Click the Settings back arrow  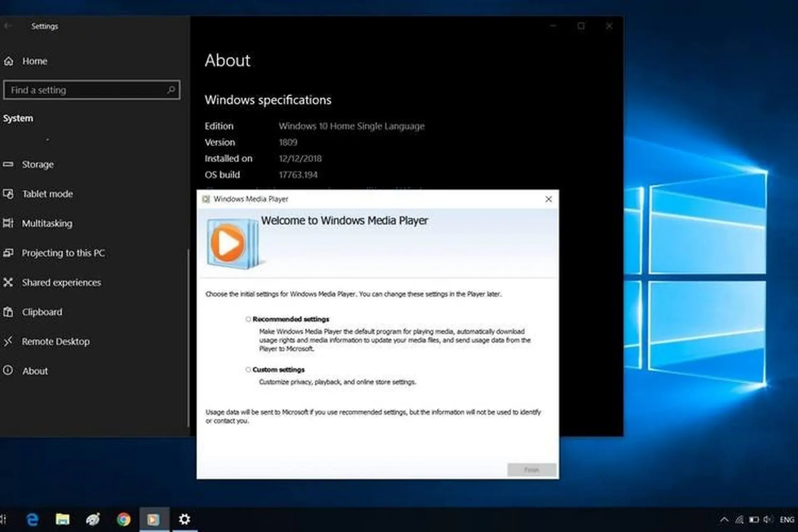(x=7, y=26)
